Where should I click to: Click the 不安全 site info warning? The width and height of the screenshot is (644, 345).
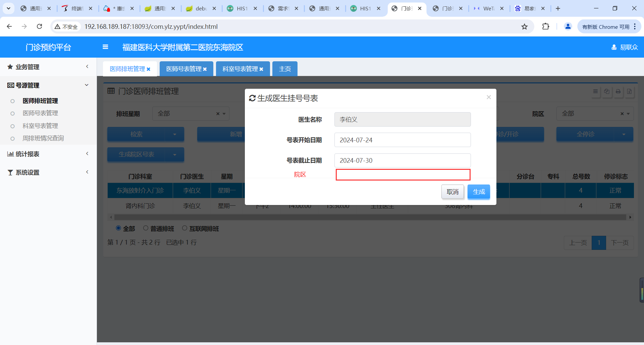66,26
